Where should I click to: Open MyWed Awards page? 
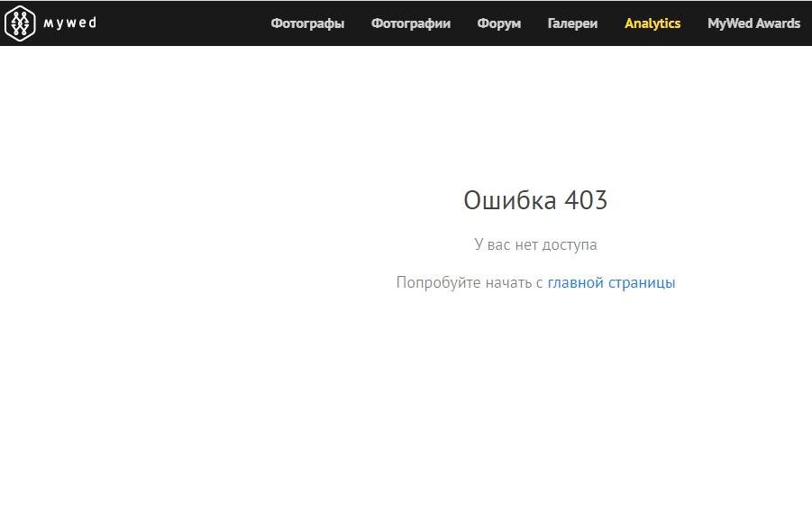click(753, 23)
